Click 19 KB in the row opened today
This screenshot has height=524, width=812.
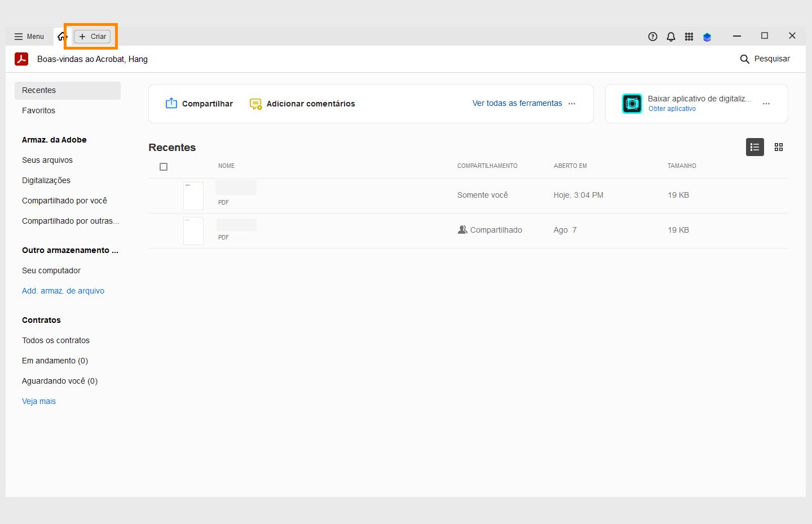[678, 196]
